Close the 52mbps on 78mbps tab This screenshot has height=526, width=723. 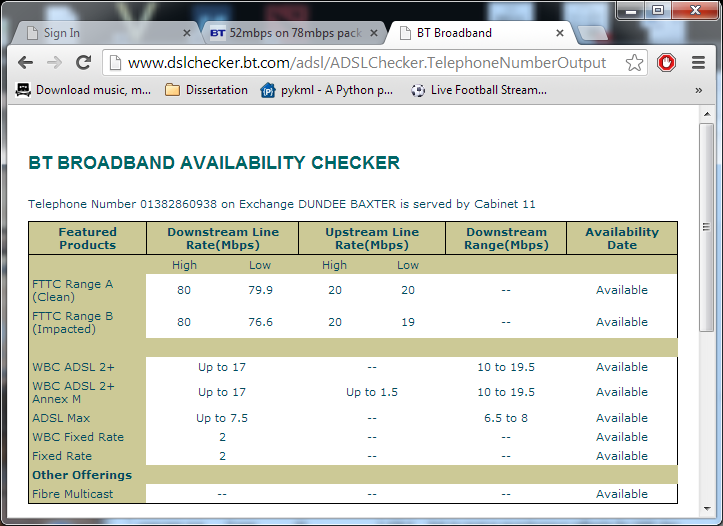(x=374, y=33)
